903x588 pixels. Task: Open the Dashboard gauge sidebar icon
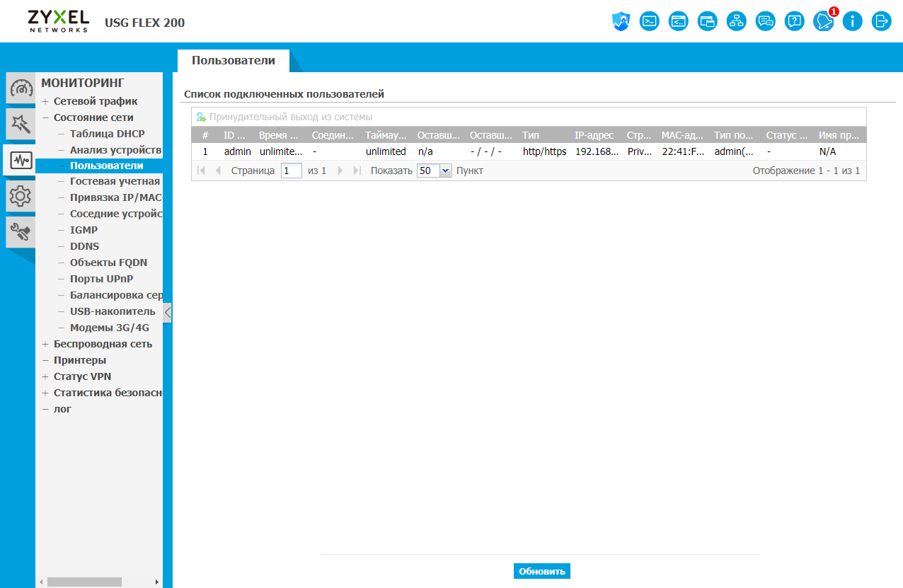pyautogui.click(x=21, y=89)
